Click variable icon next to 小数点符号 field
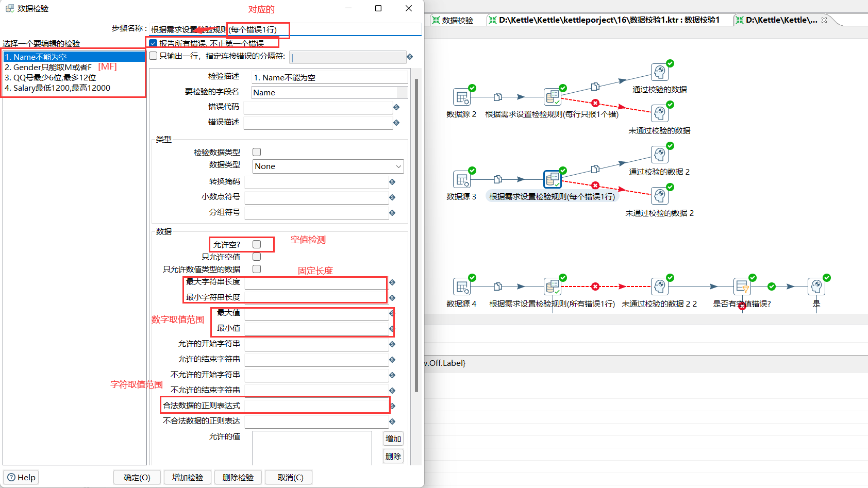Screen dimensions: 868x488 (392, 197)
